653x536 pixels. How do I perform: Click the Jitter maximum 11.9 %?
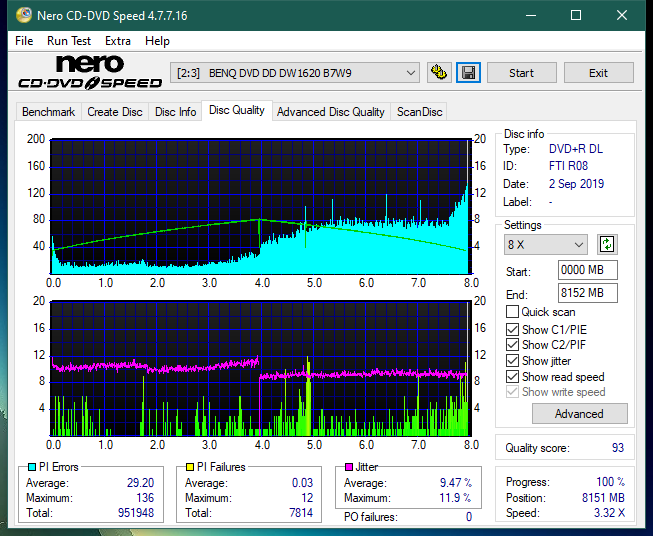point(455,497)
